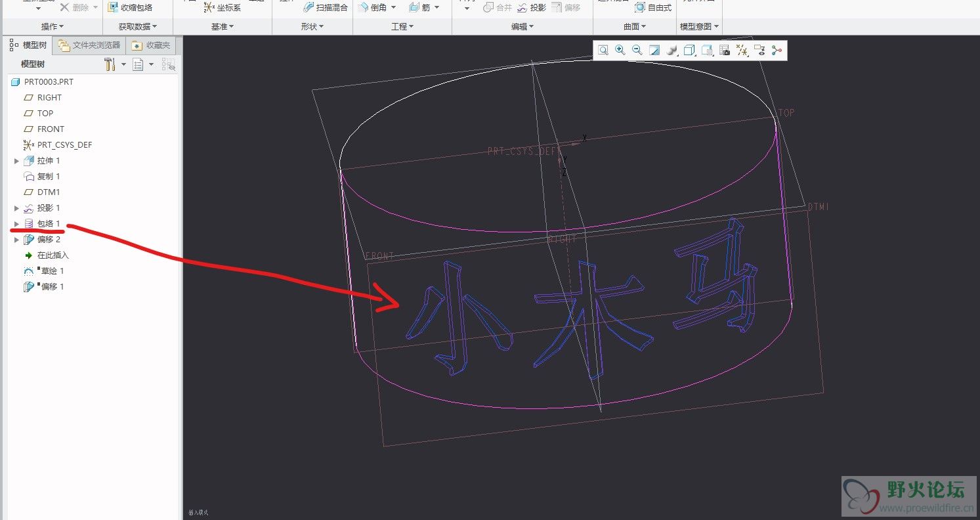The image size is (980, 520).
Task: Switch to the Folder Browser (文件夹浏览器) tab
Action: click(89, 45)
